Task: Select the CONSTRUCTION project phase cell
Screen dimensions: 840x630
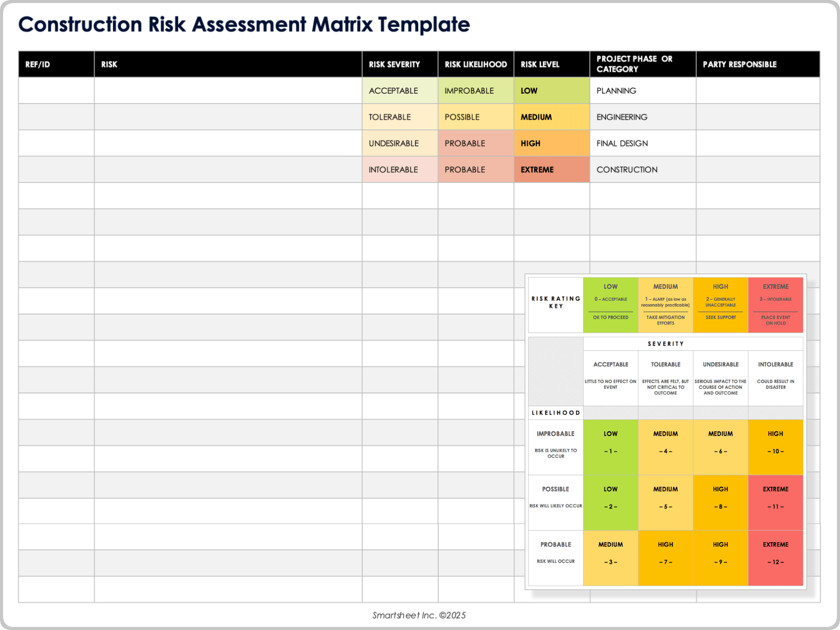Action: point(626,169)
